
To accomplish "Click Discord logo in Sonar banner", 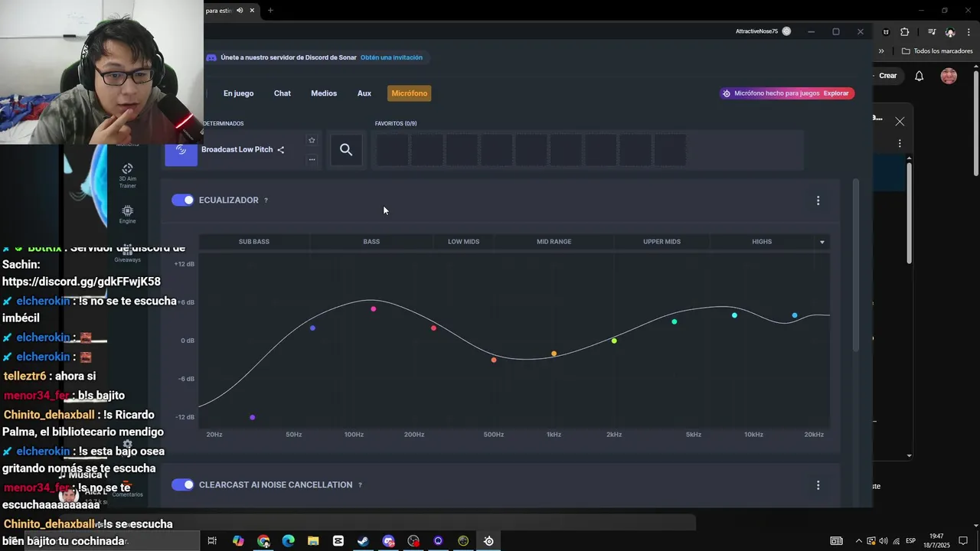I will pyautogui.click(x=211, y=57).
